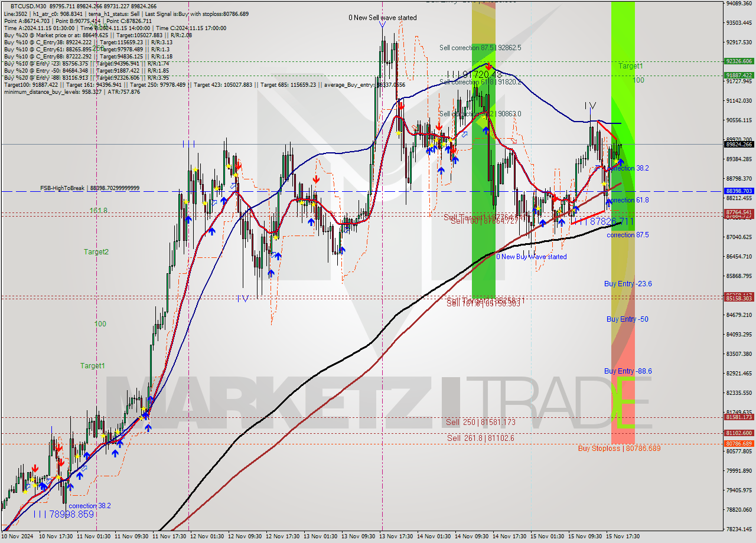Click the 86454.710 price axis value
The width and height of the screenshot is (756, 543).
739,257
